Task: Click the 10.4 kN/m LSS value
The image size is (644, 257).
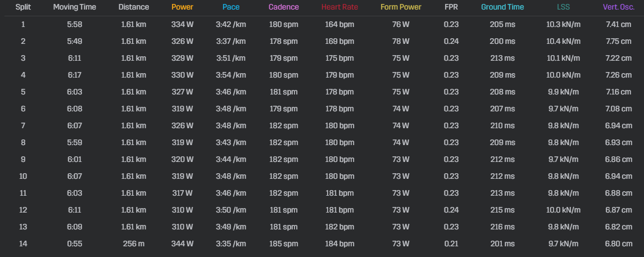Action: 563,41
